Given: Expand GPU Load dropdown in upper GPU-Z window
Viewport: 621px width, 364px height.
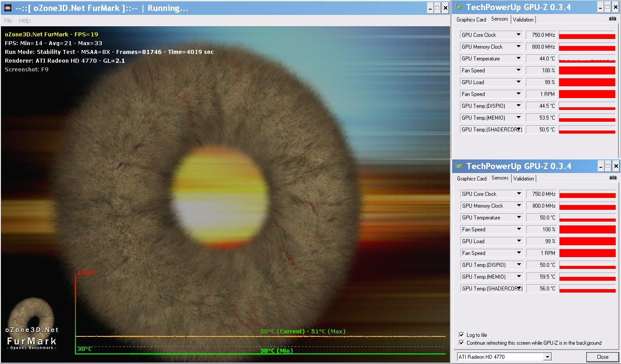Looking at the screenshot, I should [x=518, y=82].
